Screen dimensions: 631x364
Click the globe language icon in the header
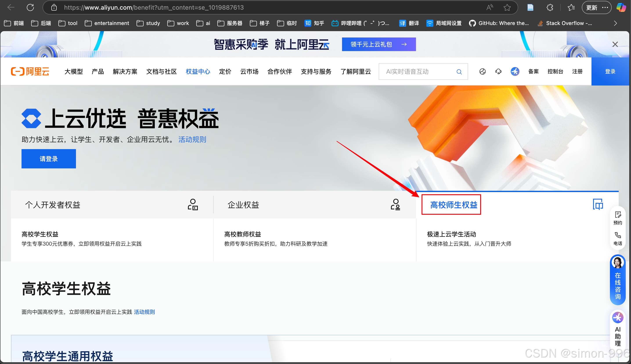point(482,71)
